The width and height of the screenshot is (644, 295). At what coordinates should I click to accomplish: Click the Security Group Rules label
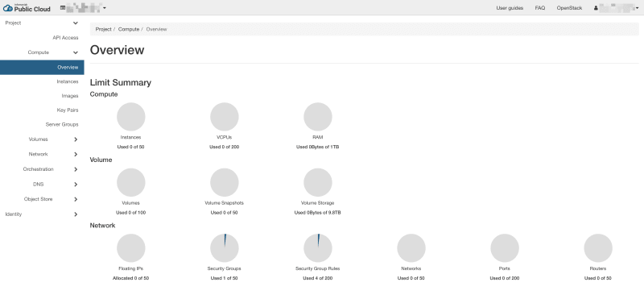click(317, 268)
